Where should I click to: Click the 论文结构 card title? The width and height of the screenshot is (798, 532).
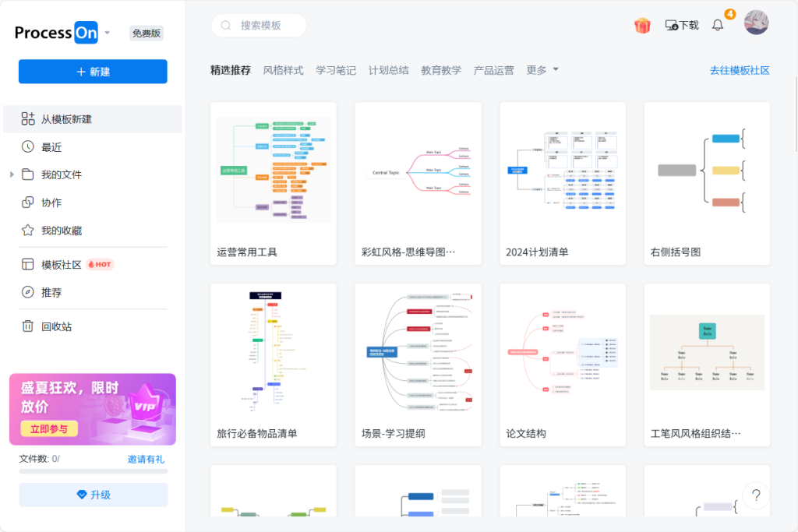pos(526,434)
